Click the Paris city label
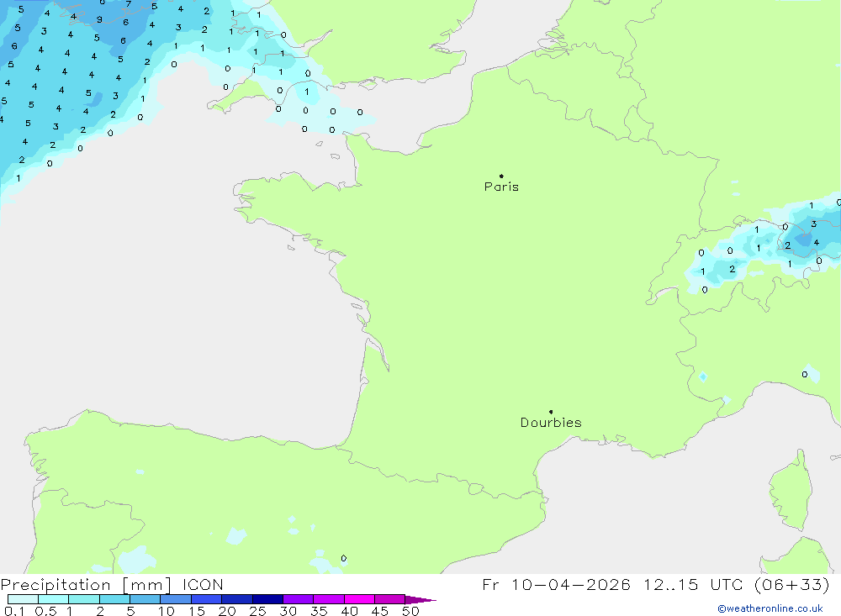This screenshot has width=841, height=616. point(501,187)
